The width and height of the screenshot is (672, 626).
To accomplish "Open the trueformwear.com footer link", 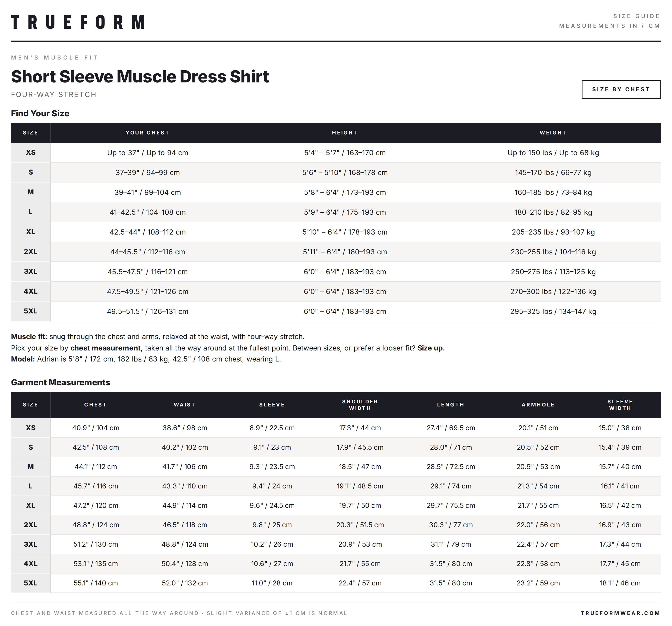I will 620,613.
